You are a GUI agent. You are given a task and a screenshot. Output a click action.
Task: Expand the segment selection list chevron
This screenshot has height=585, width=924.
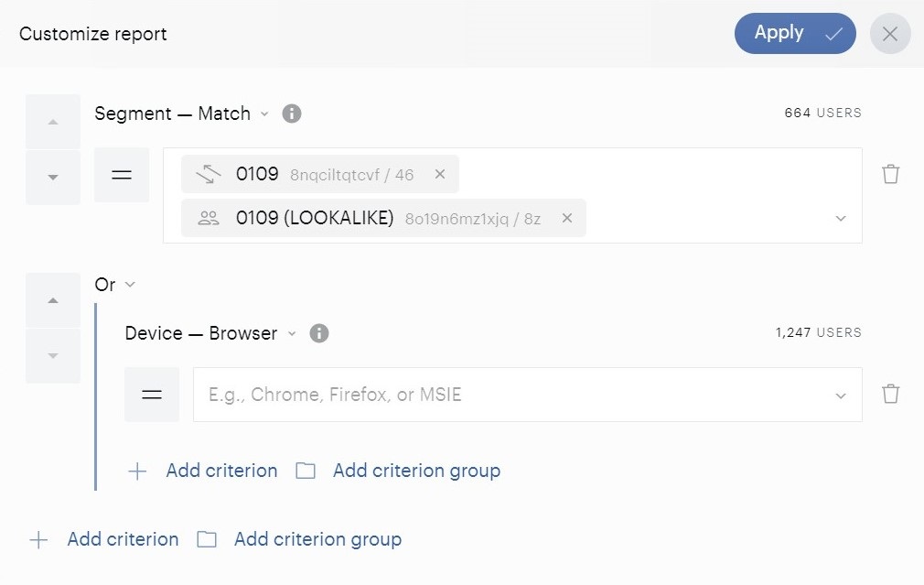click(841, 218)
